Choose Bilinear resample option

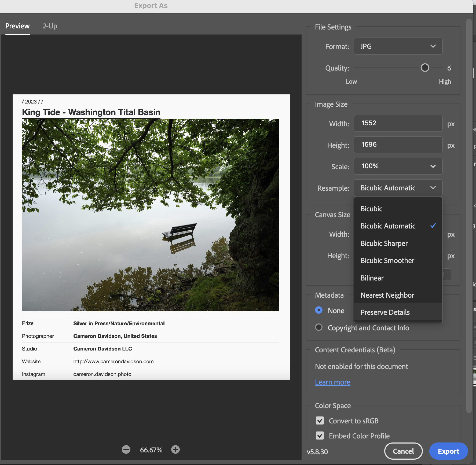(398, 278)
